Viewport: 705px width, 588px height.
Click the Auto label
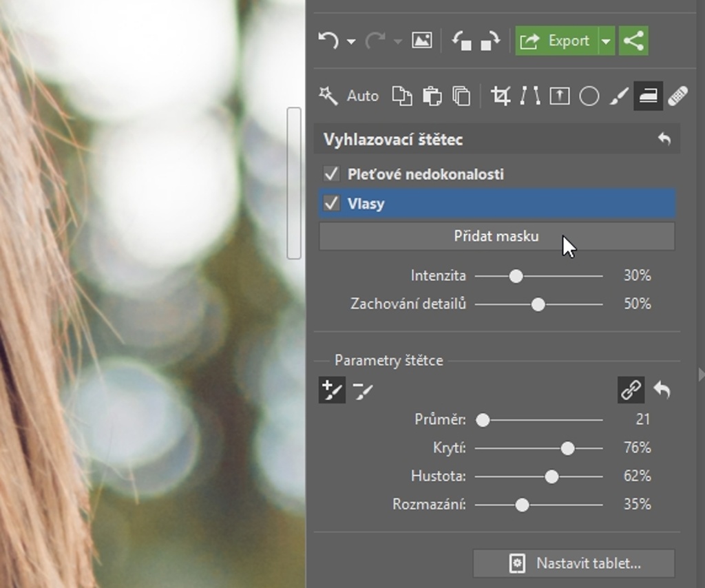click(x=363, y=96)
